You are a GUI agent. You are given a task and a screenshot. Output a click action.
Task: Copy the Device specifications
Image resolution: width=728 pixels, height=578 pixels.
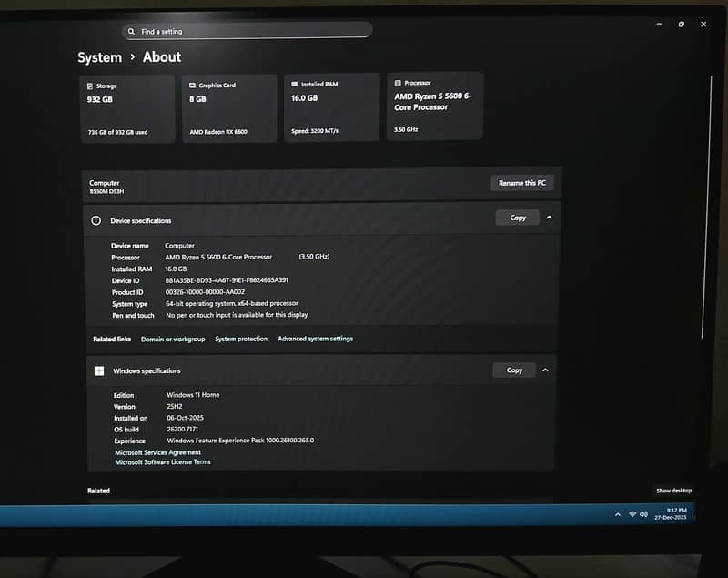(x=518, y=218)
